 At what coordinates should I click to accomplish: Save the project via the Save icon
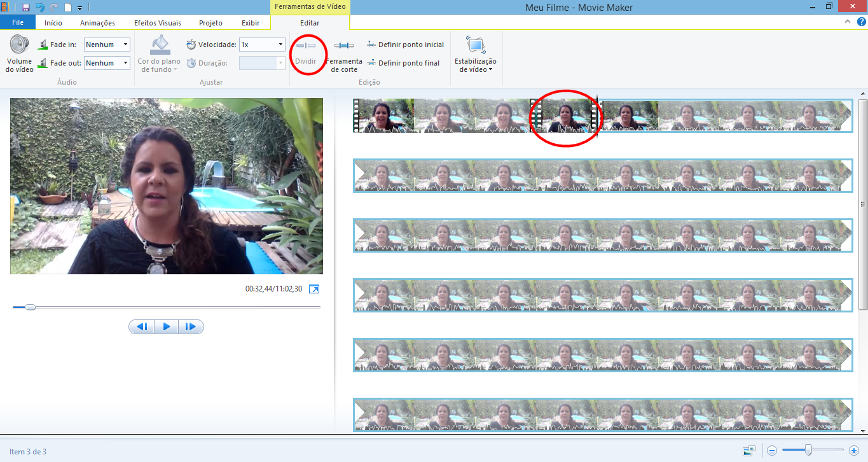coord(24,6)
